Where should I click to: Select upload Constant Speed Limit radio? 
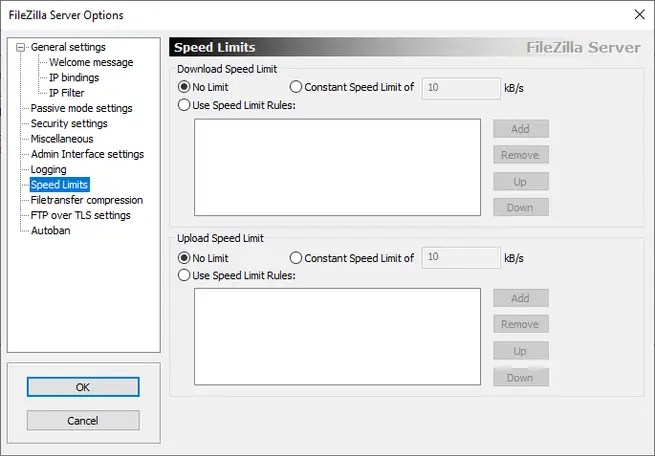pos(295,258)
